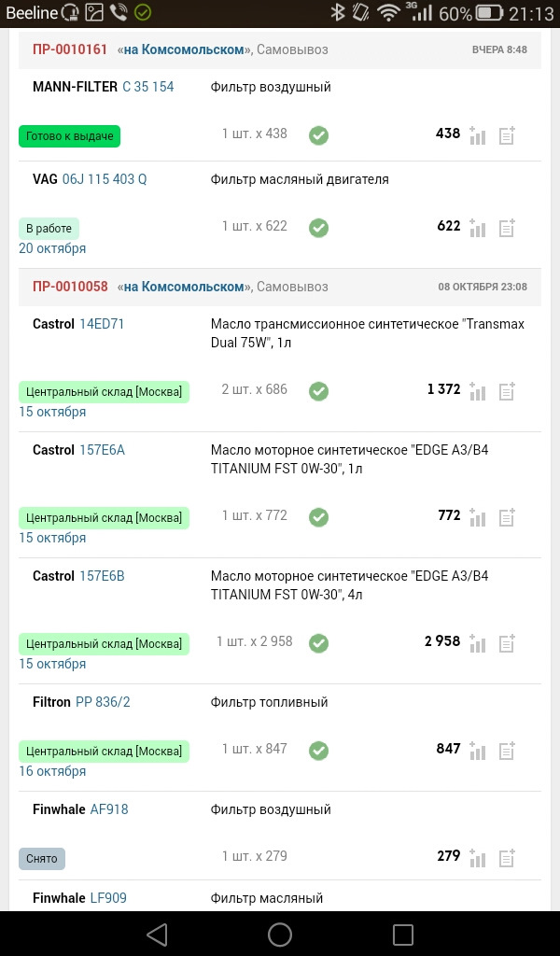560x956 pixels.
Task: Open the 'на Комсомольском' pickup point in the first order
Action: (x=184, y=49)
